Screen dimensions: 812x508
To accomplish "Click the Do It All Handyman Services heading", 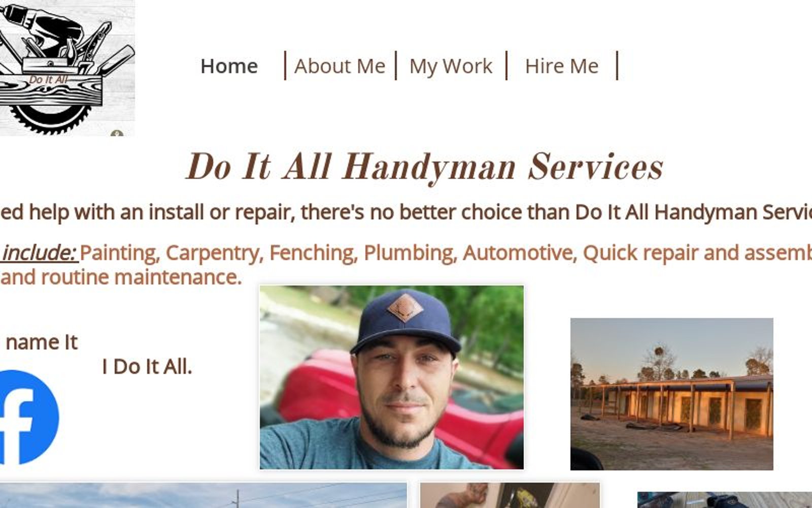I will [424, 167].
